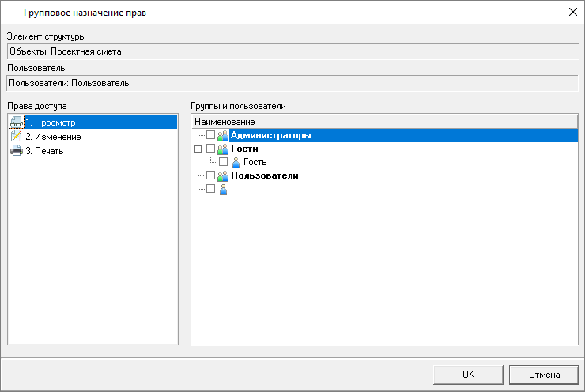The height and width of the screenshot is (392, 585).
Task: Close the Групповое назначение прав dialog
Action: pos(572,12)
